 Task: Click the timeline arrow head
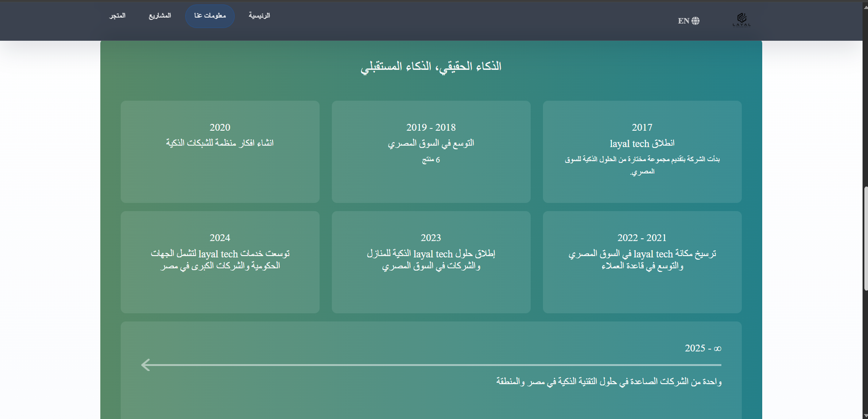tap(145, 365)
